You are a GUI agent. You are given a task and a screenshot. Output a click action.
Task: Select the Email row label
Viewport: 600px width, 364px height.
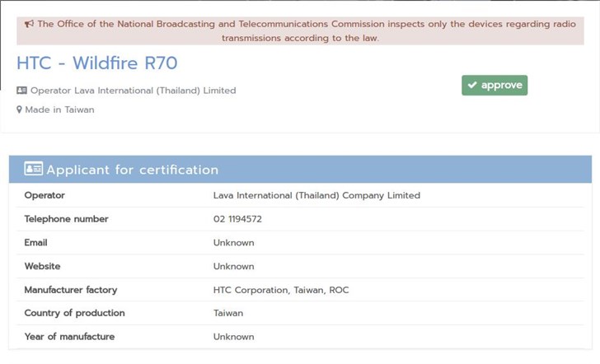36,243
